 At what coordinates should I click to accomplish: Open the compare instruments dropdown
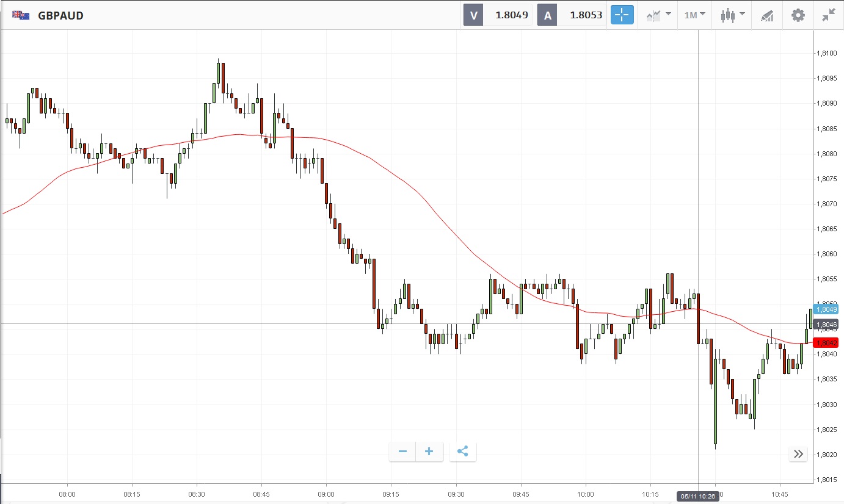(x=659, y=15)
